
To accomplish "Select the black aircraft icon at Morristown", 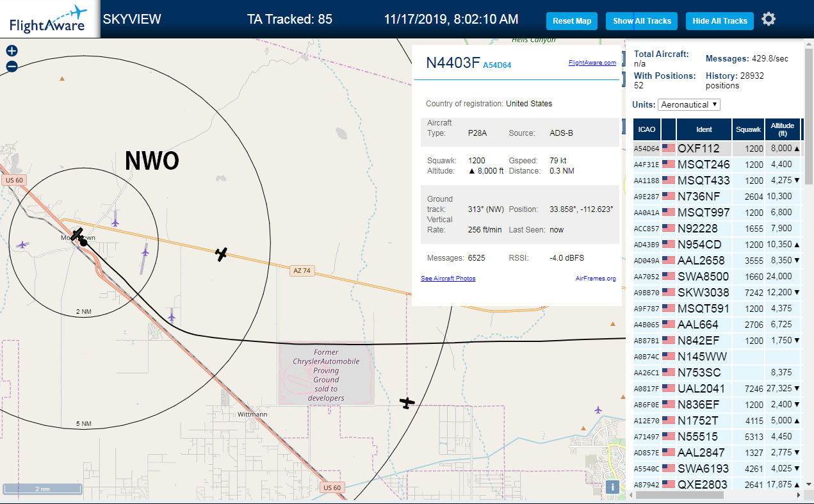I will (77, 234).
